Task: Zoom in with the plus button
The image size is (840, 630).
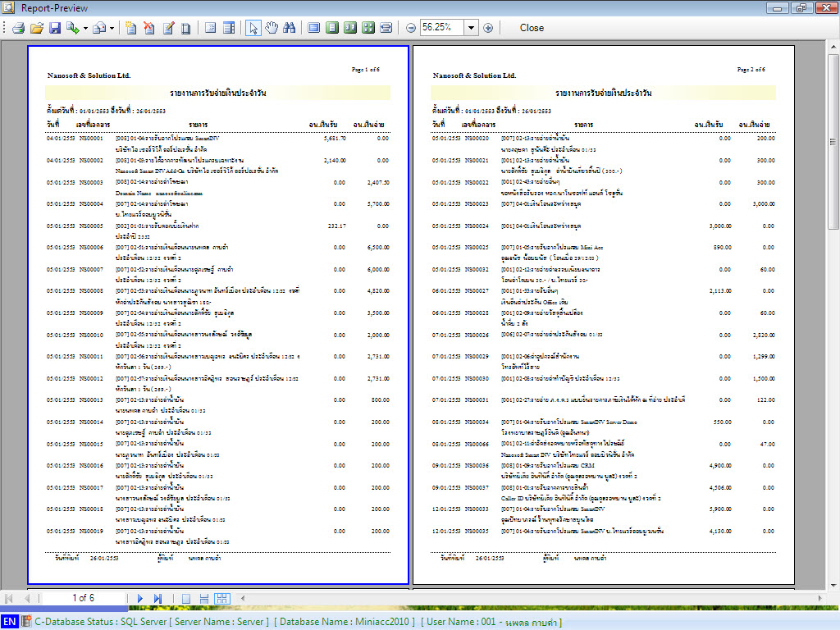Action: click(x=488, y=29)
